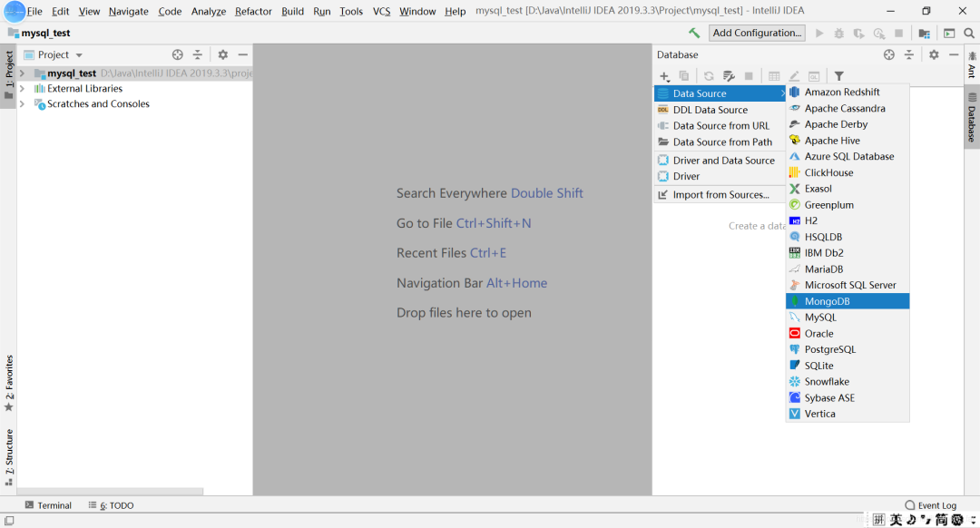980x528 pixels.
Task: Click the build project hammer icon
Action: (x=694, y=34)
